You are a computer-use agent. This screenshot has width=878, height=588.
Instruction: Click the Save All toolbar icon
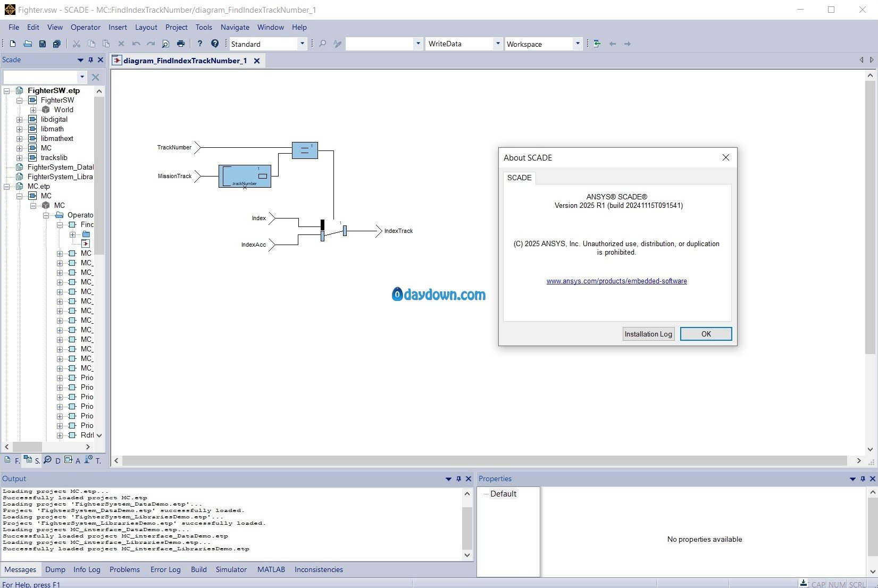click(57, 44)
